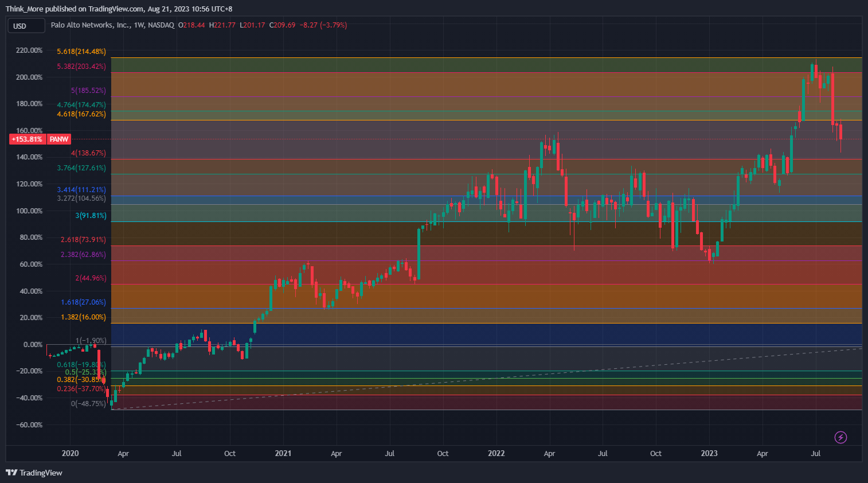
Task: Select the 5(185.52%) Fibonacci level label
Action: [88, 91]
